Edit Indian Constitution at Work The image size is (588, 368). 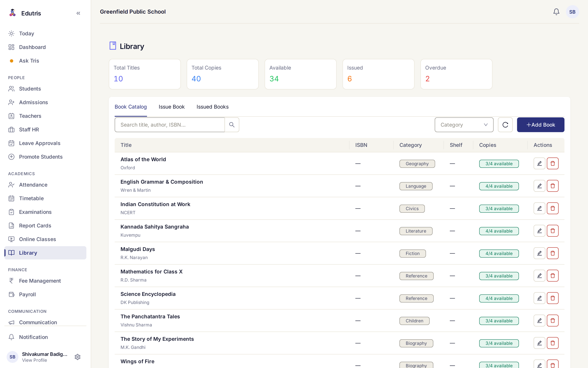click(x=539, y=208)
